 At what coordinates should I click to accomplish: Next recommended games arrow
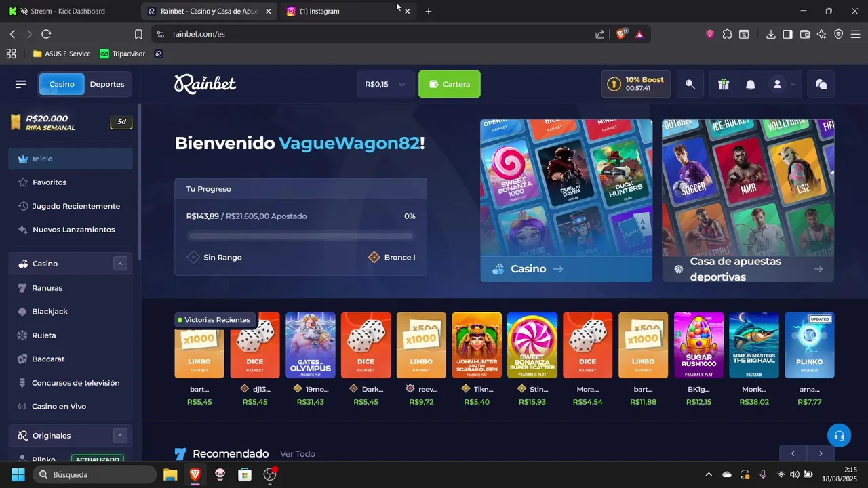pos(821,453)
